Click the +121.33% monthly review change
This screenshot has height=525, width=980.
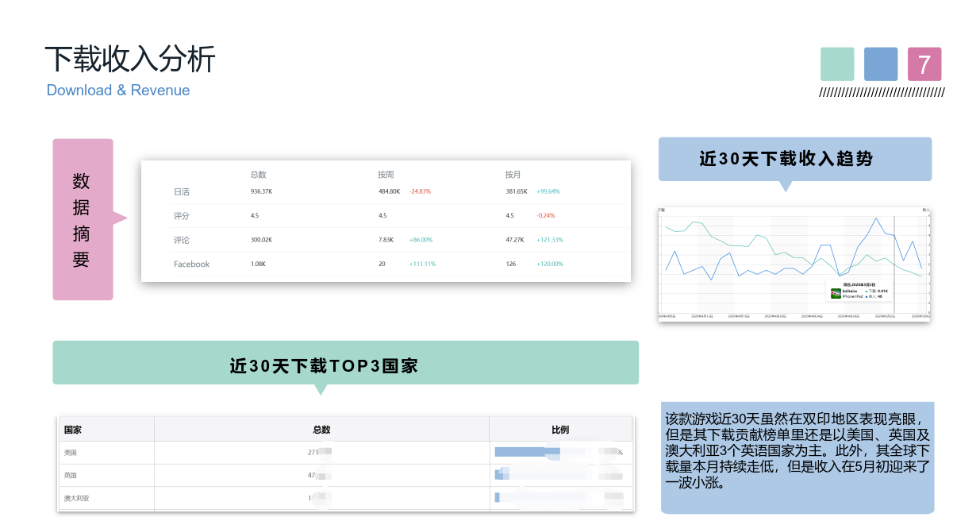click(549, 240)
